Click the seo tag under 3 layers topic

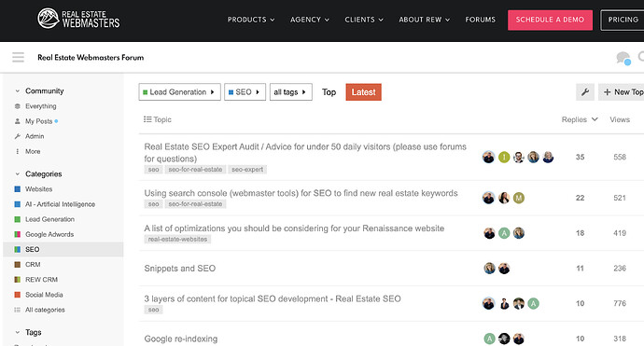(153, 310)
